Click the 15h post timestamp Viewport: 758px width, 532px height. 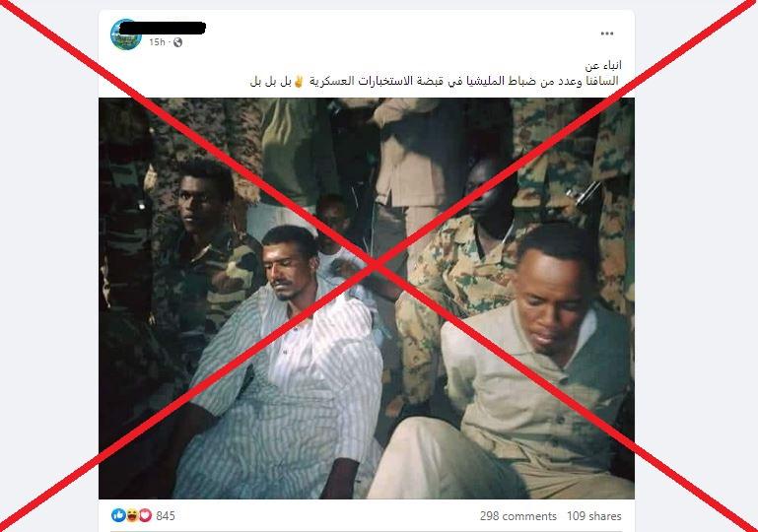click(x=157, y=42)
